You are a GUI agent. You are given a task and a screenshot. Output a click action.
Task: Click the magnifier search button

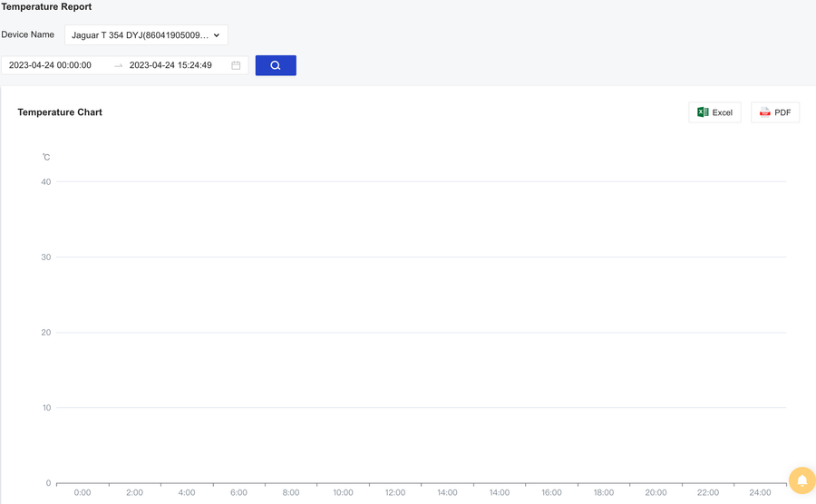point(276,65)
